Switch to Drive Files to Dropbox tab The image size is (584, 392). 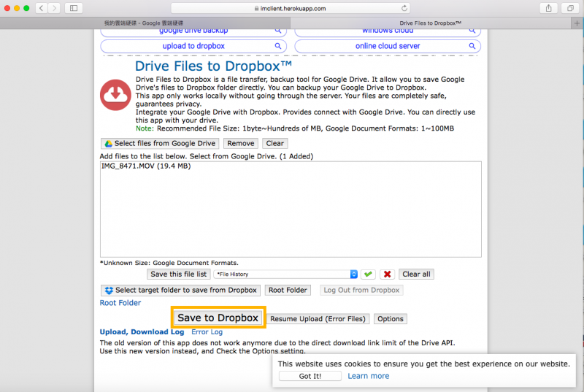pos(431,23)
